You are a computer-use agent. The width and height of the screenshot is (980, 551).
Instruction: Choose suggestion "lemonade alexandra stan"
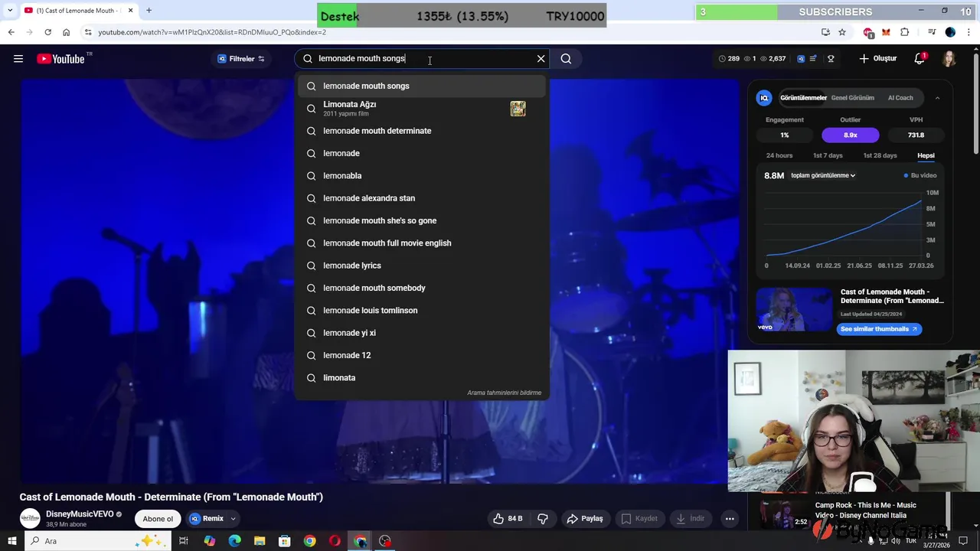point(422,198)
